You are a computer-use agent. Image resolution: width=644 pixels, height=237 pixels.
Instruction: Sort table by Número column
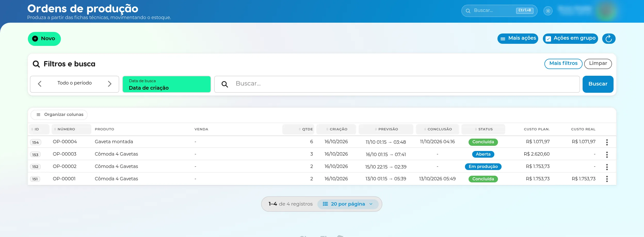71,129
